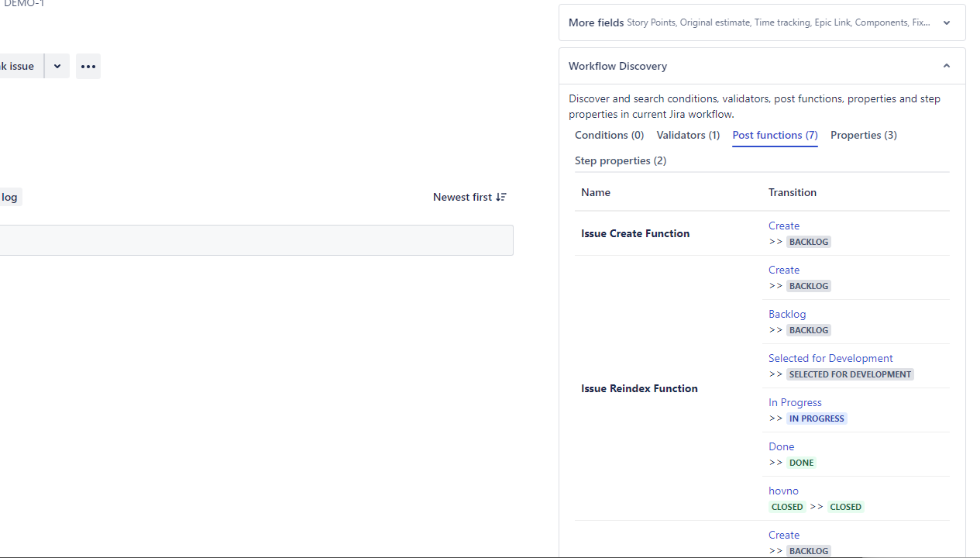Expand the More fields section
Image resolution: width=980 pixels, height=558 pixels.
tap(946, 23)
